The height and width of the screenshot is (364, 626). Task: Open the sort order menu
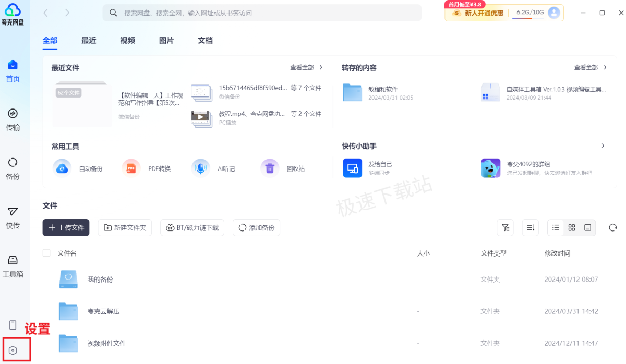[x=531, y=227]
